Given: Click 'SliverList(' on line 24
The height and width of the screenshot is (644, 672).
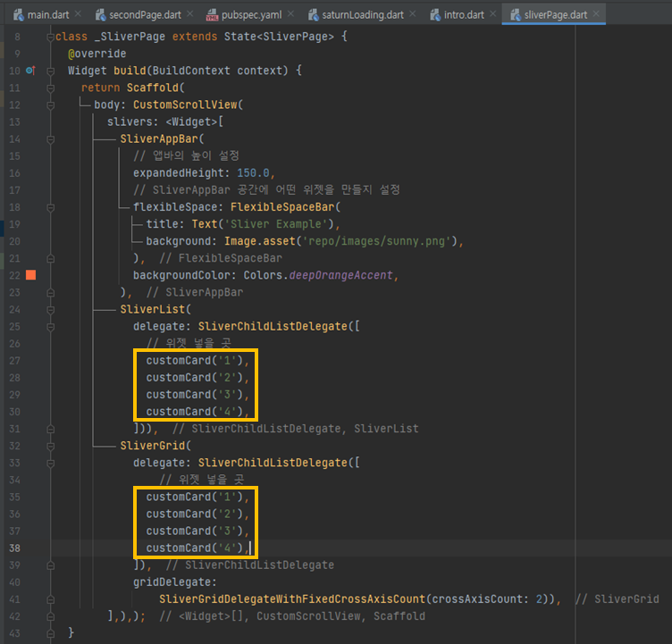Looking at the screenshot, I should 155,309.
